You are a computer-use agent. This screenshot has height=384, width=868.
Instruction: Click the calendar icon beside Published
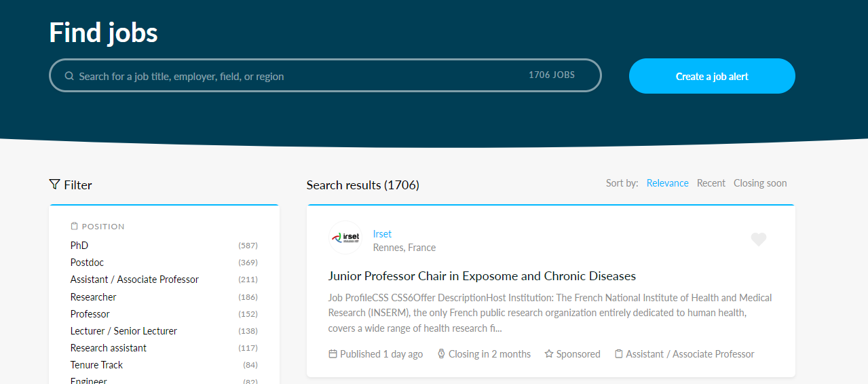(x=333, y=354)
